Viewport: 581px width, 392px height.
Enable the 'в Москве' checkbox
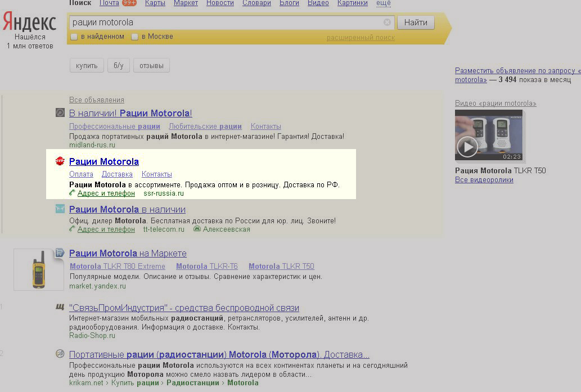pos(135,37)
